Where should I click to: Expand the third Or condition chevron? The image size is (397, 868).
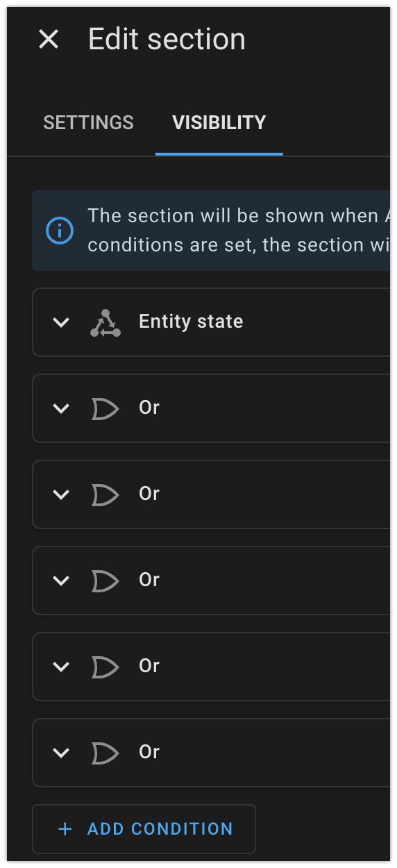click(x=62, y=581)
